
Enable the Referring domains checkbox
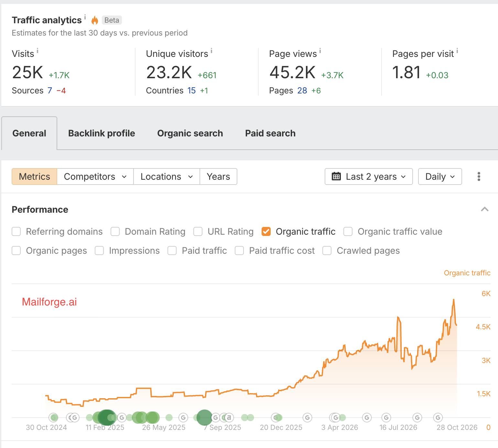click(16, 231)
